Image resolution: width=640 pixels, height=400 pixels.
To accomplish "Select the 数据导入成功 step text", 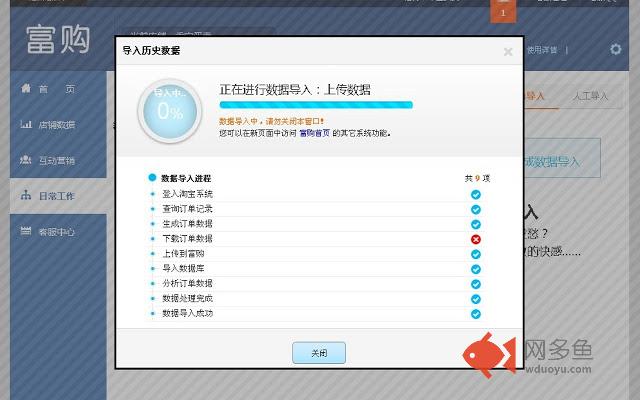I will click(187, 313).
